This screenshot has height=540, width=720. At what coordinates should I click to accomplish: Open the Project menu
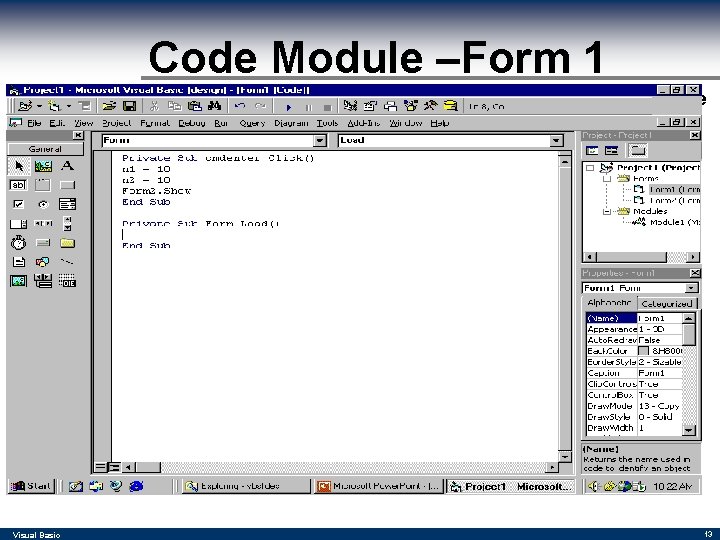(x=116, y=123)
